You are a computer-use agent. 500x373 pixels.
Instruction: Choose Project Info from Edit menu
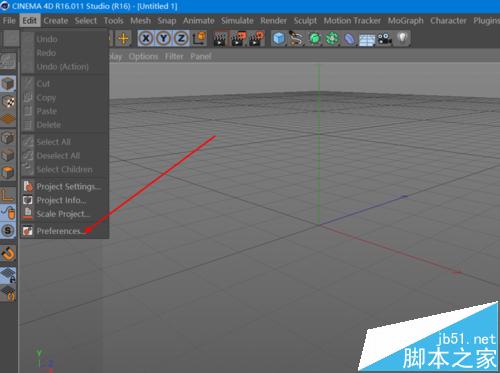click(65, 200)
